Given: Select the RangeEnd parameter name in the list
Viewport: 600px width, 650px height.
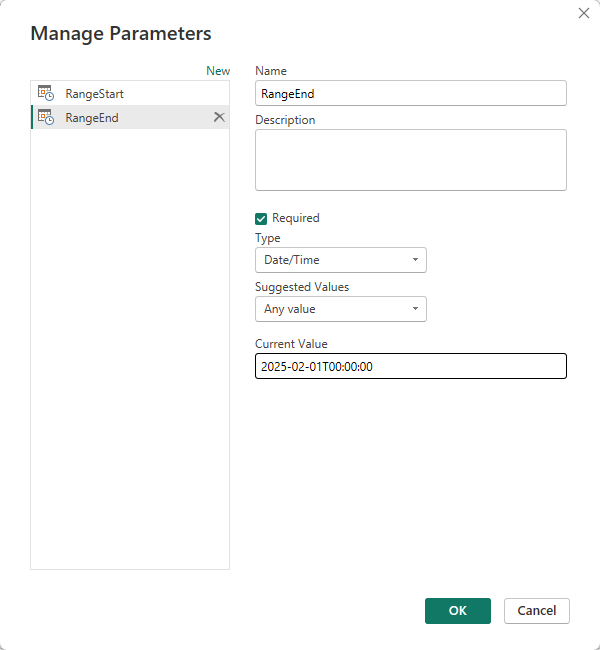Looking at the screenshot, I should point(92,117).
